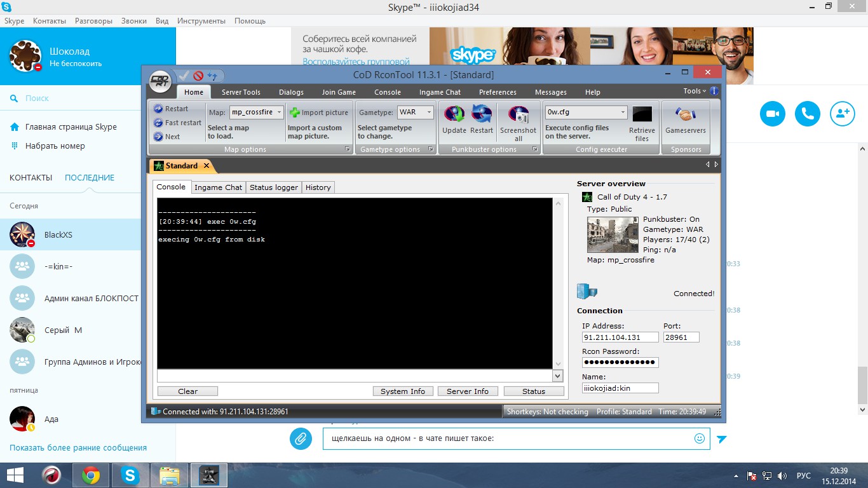
Task: Switch to the Status logger tab
Action: [274, 187]
